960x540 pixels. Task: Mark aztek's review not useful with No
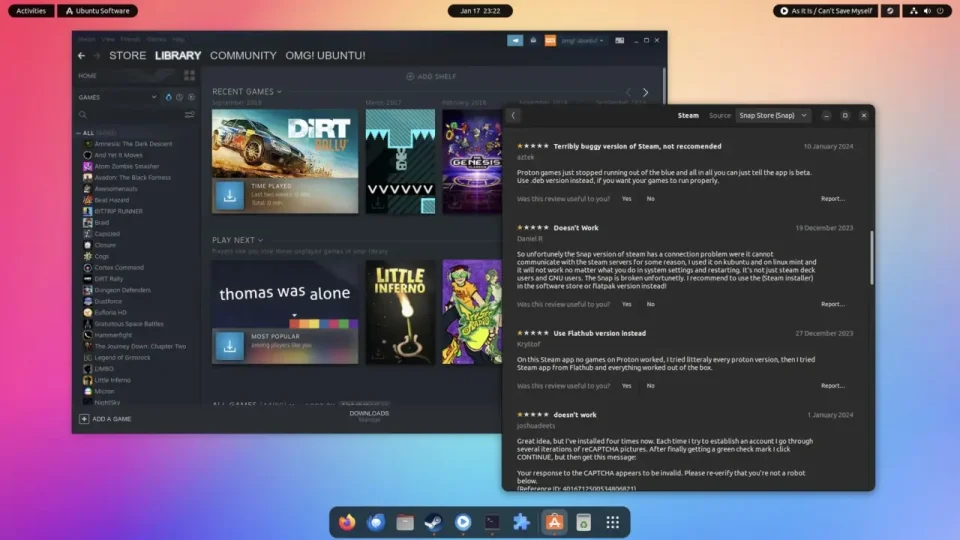[x=650, y=199]
